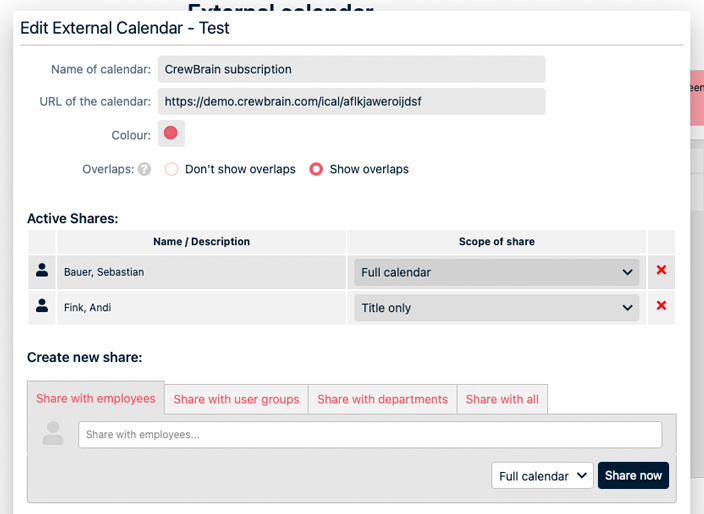This screenshot has width=704, height=514.
Task: Click the Overlaps help question mark icon
Action: [x=145, y=169]
